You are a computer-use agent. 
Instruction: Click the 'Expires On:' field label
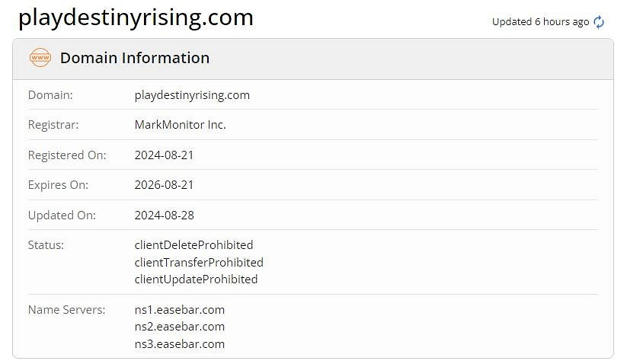coord(58,185)
